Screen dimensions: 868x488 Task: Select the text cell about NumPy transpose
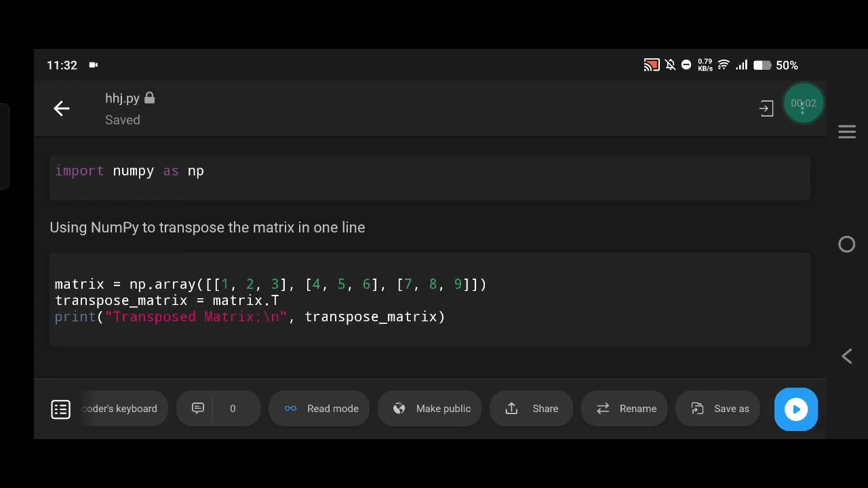pyautogui.click(x=208, y=227)
